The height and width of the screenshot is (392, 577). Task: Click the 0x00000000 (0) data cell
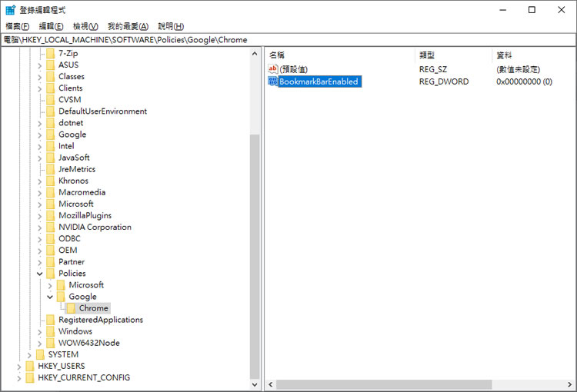tap(524, 81)
